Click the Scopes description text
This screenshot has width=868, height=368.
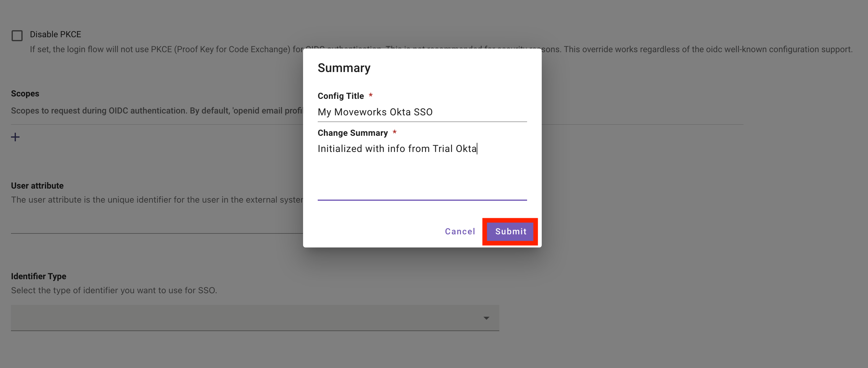pyautogui.click(x=155, y=111)
